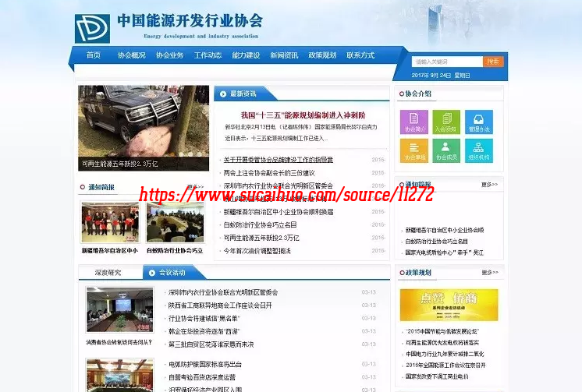Open 关于开展委管协会品牌建设工作的指导意 article
The height and width of the screenshot is (392, 582).
(x=279, y=160)
